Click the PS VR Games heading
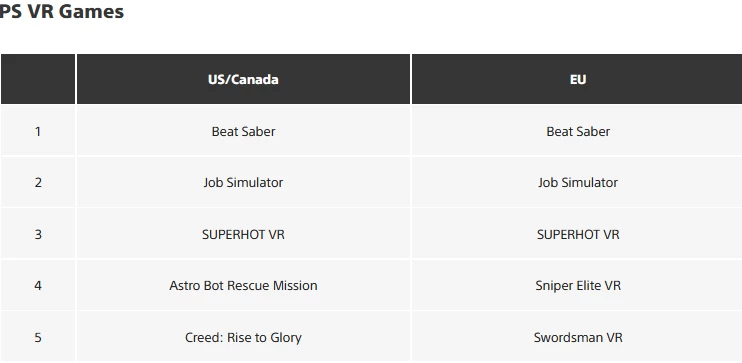This screenshot has width=742, height=363. pyautogui.click(x=62, y=11)
